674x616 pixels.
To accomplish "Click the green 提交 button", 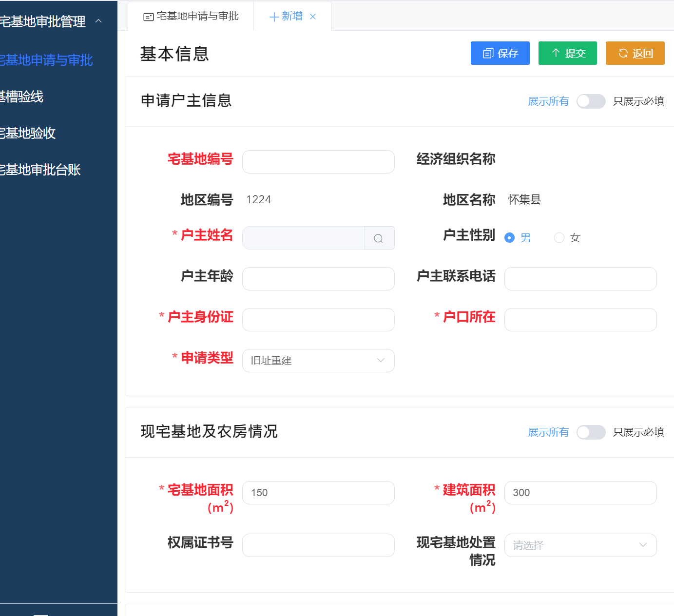I will pyautogui.click(x=568, y=53).
